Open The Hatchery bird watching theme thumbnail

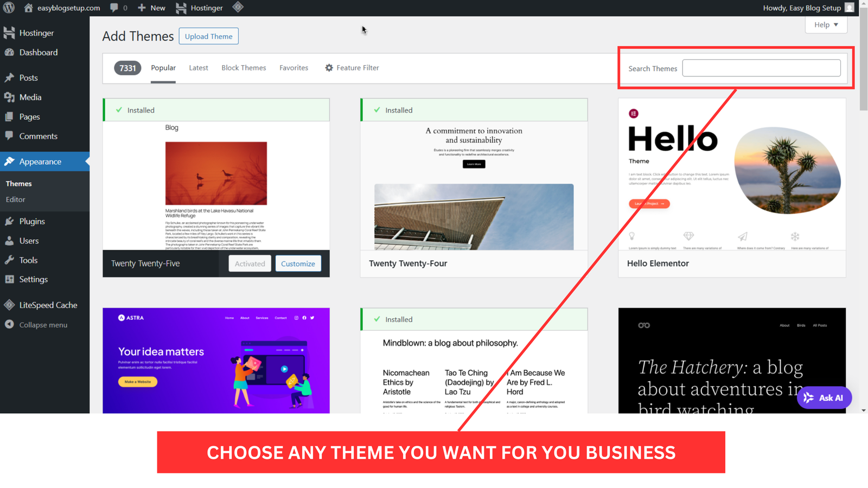click(732, 361)
